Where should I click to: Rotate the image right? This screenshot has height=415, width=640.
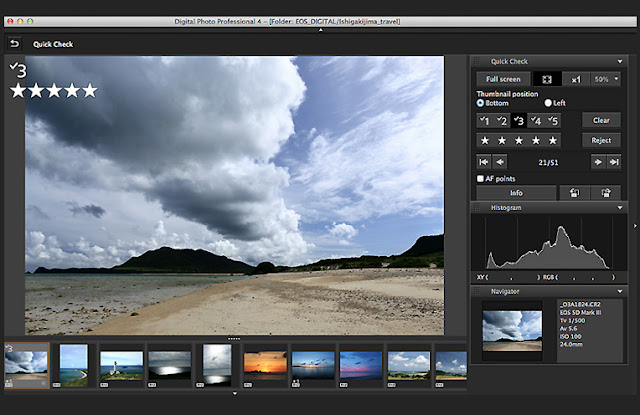pyautogui.click(x=605, y=193)
